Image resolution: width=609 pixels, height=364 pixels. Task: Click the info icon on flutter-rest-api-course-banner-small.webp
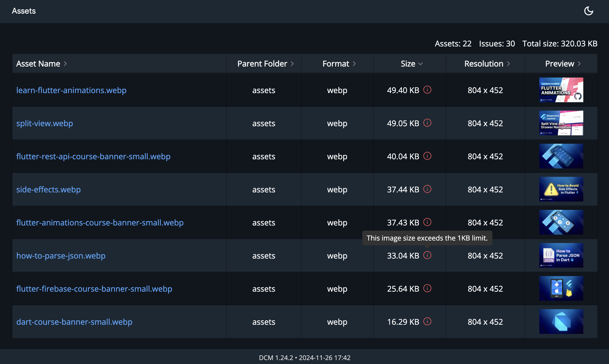(427, 156)
